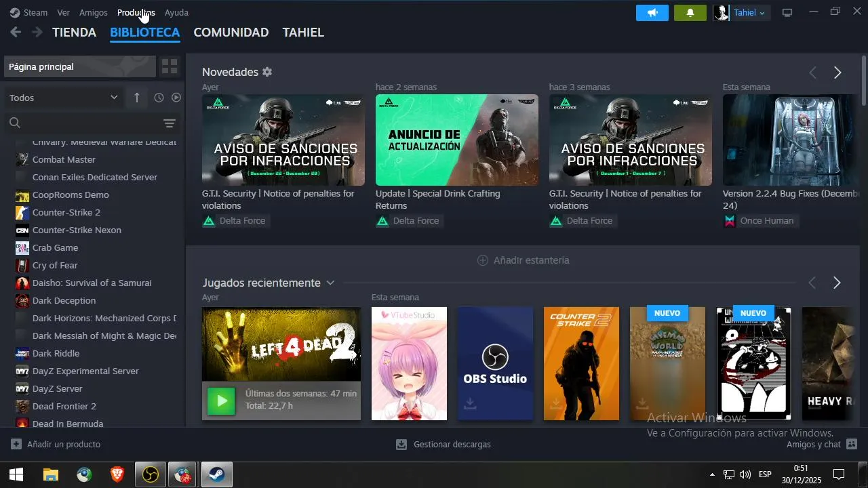The width and height of the screenshot is (868, 488).
Task: Toggle the ready-to-play filter icon
Action: click(x=176, y=98)
